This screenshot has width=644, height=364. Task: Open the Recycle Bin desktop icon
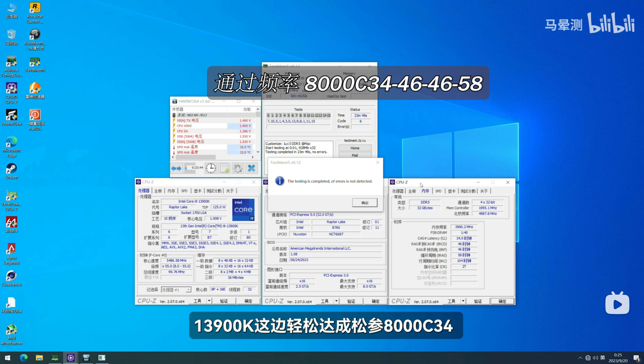11,37
